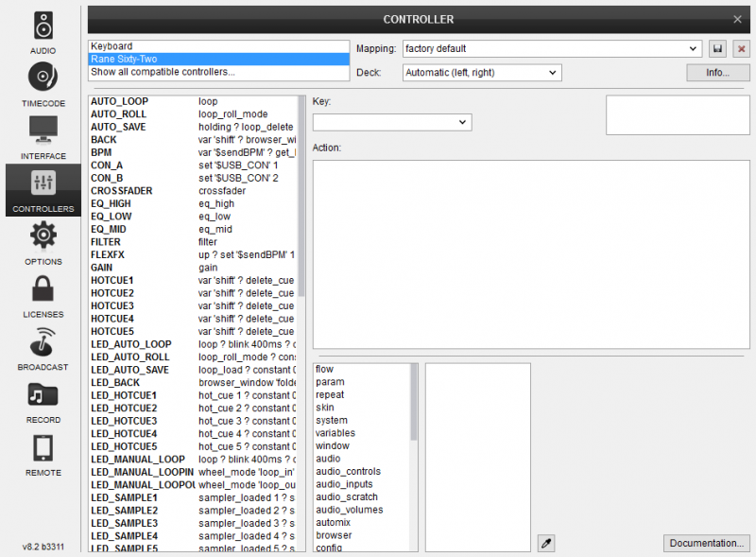
Task: Choose the flow action category
Action: coord(362,369)
